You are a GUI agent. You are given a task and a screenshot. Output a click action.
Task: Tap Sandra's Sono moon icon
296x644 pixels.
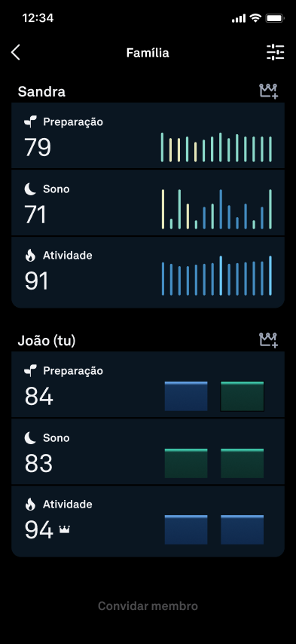[x=30, y=189]
